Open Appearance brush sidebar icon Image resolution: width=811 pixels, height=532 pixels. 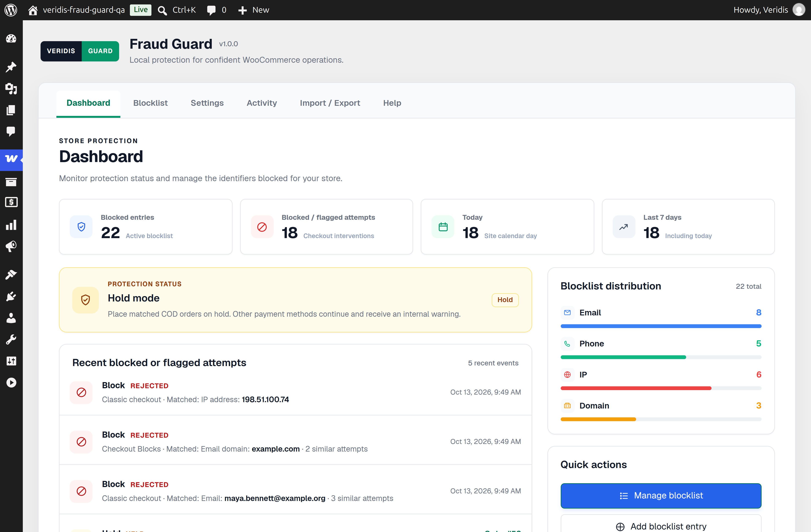click(11, 274)
